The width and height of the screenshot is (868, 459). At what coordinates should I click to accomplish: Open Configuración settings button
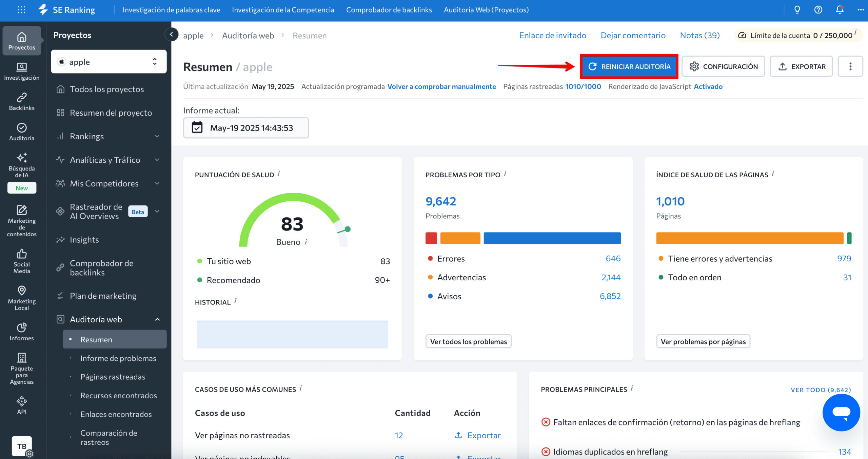[723, 66]
